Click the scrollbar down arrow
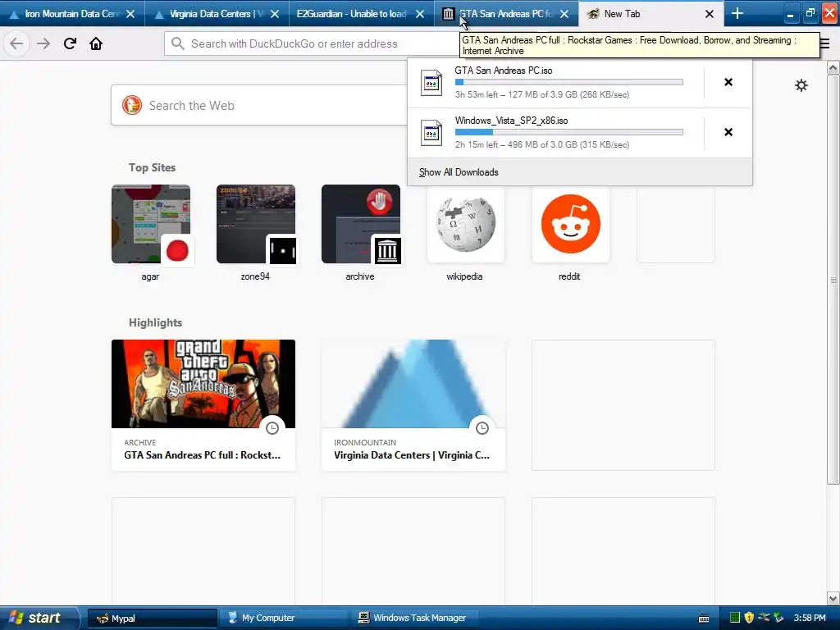Viewport: 840px width, 630px height. point(833,598)
